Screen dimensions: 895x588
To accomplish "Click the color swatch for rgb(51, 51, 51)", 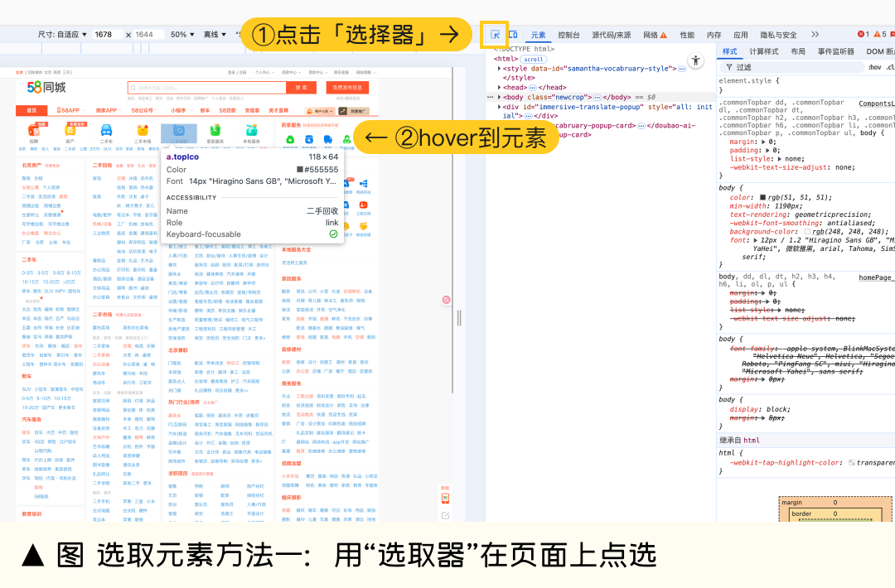I will [762, 197].
